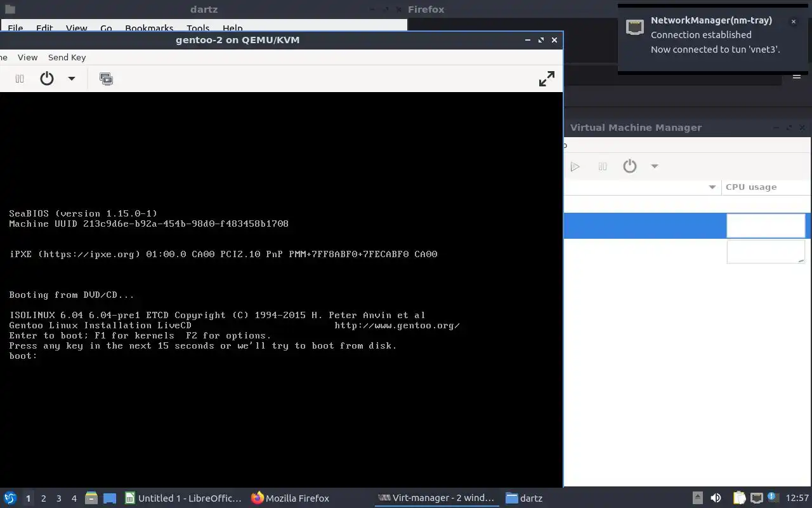Viewport: 812px width, 508px height.
Task: Open the clipboard manager tray icon
Action: click(x=739, y=498)
